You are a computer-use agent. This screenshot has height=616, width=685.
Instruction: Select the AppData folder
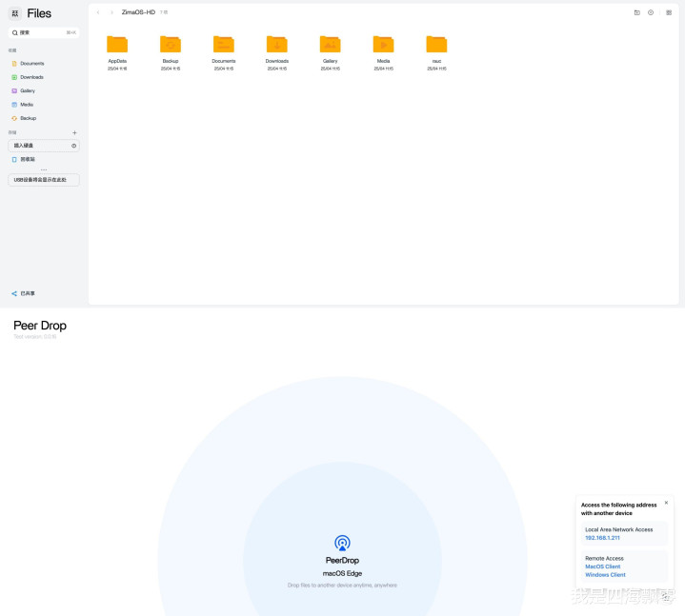tap(117, 52)
